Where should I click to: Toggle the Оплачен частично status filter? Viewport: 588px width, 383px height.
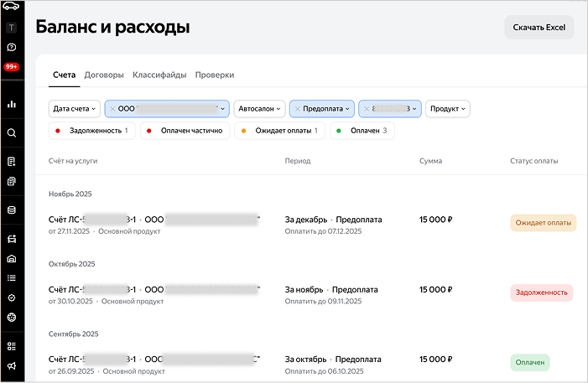[185, 131]
